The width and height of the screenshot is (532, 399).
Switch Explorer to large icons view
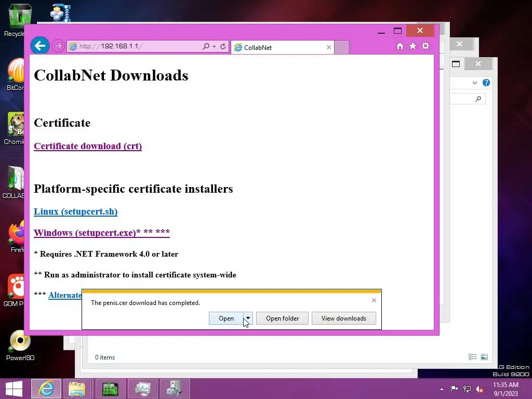(x=484, y=356)
